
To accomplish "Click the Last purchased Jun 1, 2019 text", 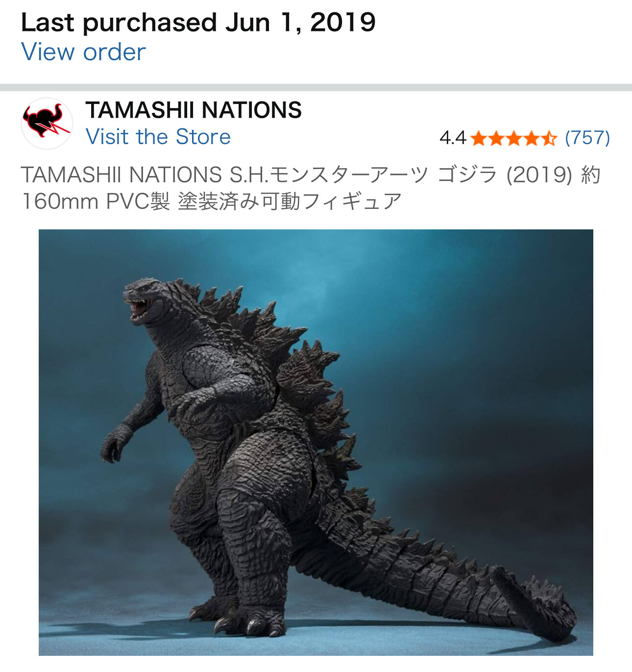I will (x=198, y=23).
